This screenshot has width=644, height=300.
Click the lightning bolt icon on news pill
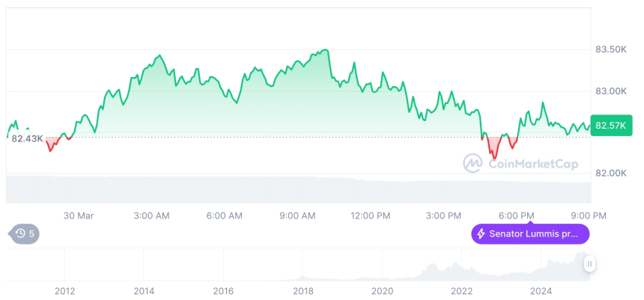click(x=481, y=234)
